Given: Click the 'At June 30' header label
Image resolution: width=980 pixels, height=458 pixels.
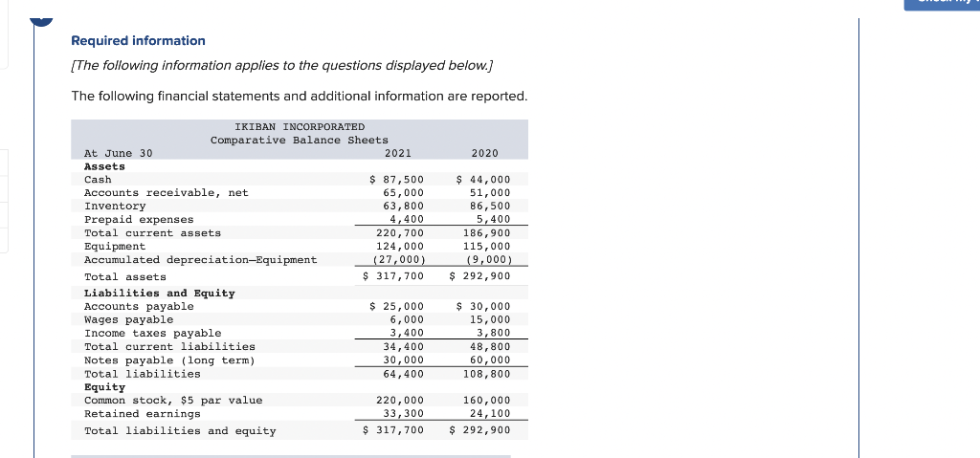Looking at the screenshot, I should point(118,153).
